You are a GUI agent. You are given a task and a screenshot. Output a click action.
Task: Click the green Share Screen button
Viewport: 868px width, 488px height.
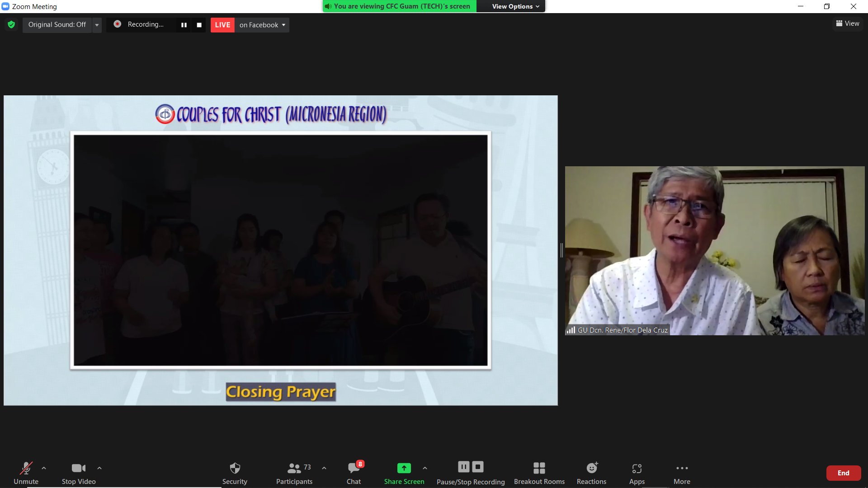tap(404, 473)
